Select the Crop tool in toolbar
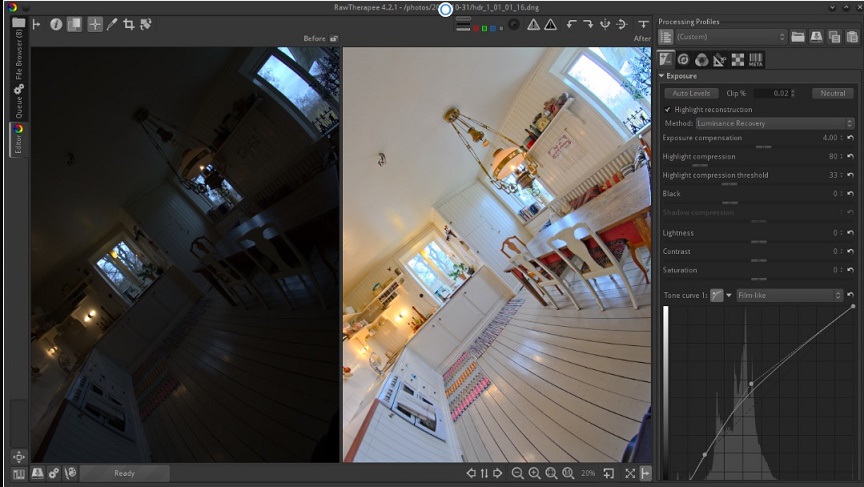Image resolution: width=864 pixels, height=487 pixels. pyautogui.click(x=128, y=24)
